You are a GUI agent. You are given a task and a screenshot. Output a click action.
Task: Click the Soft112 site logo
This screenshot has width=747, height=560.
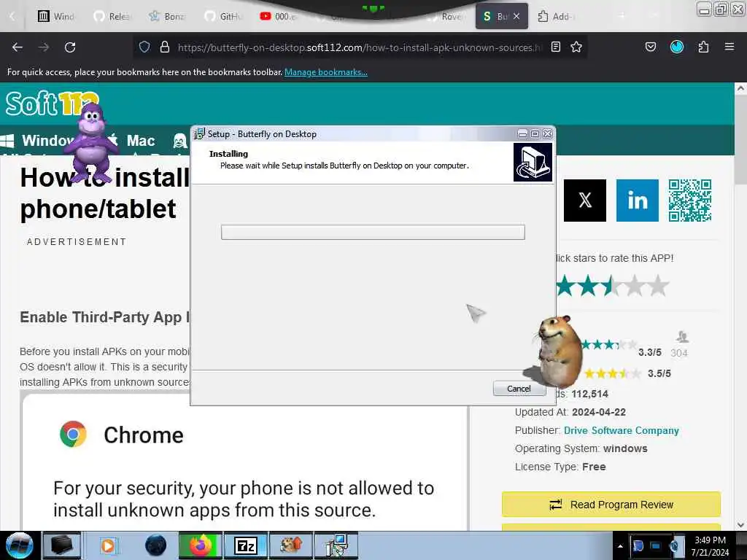52,104
